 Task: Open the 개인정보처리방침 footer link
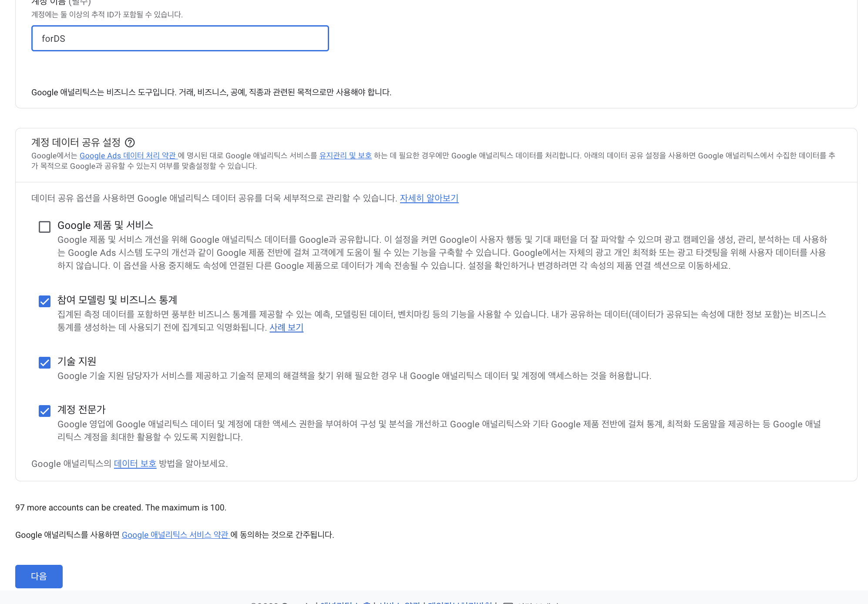click(x=461, y=602)
